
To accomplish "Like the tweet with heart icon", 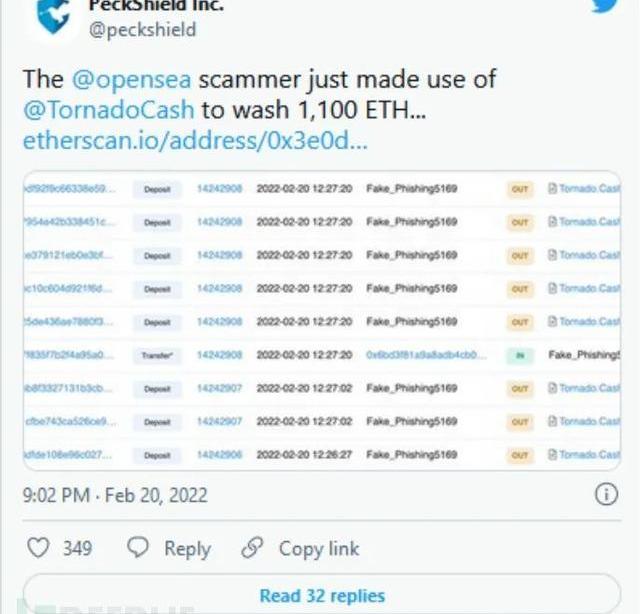I will coord(38,548).
